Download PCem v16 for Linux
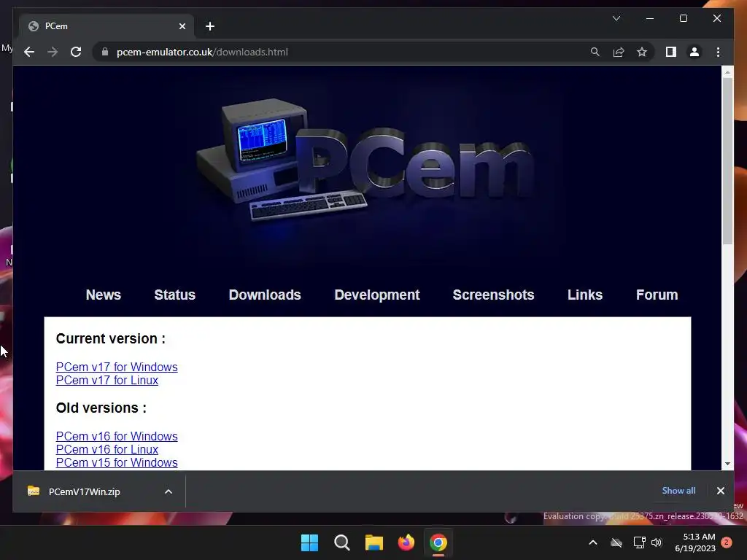 [107, 449]
